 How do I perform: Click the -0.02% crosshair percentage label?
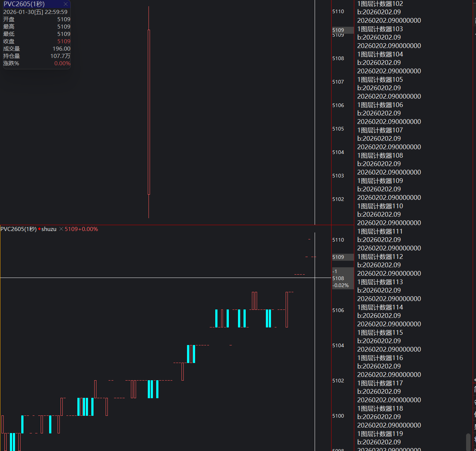[341, 285]
